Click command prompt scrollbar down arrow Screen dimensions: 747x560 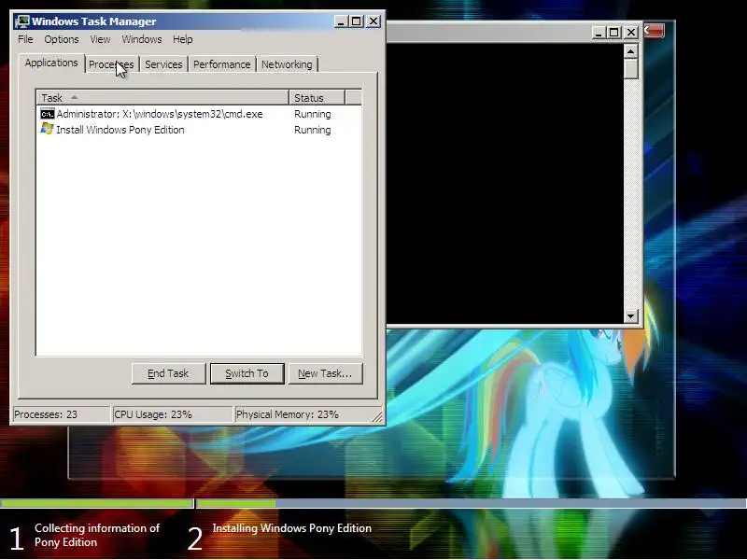click(631, 315)
